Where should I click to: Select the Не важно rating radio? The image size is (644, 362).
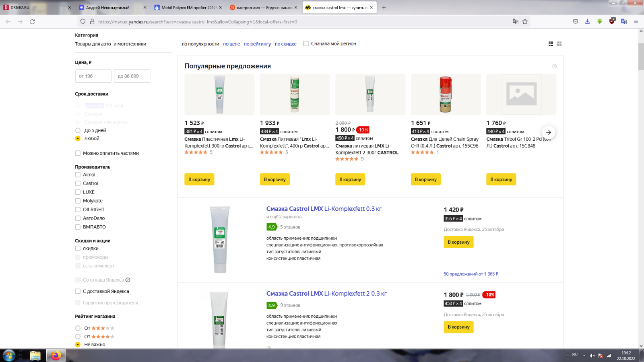click(78, 345)
